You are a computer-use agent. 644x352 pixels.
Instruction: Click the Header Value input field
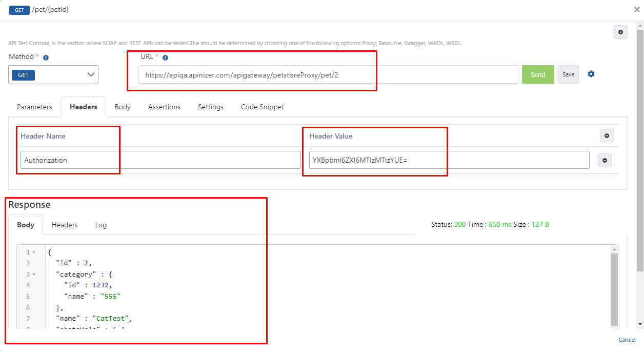[449, 160]
